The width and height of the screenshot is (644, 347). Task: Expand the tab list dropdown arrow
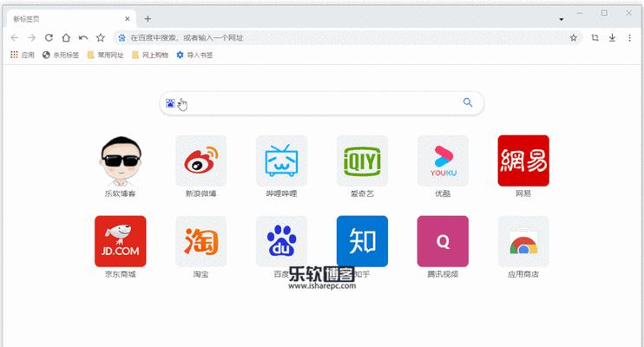[561, 19]
